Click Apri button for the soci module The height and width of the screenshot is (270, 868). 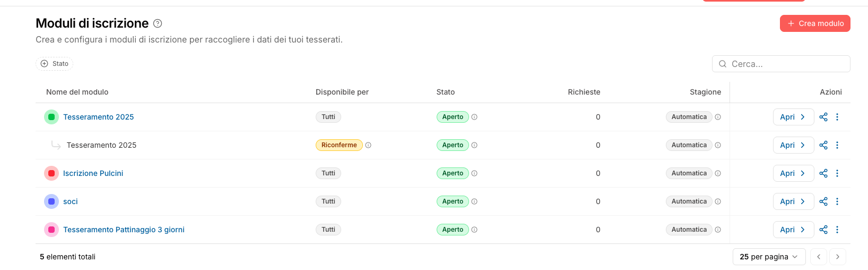tap(793, 201)
